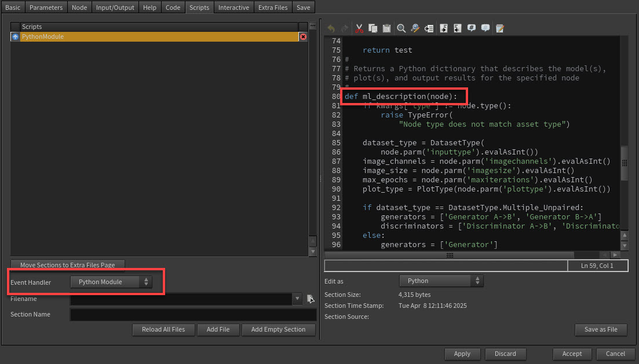This screenshot has width=639, height=364.
Task: Click the scripts list scroll-up arrow
Action: tap(313, 241)
